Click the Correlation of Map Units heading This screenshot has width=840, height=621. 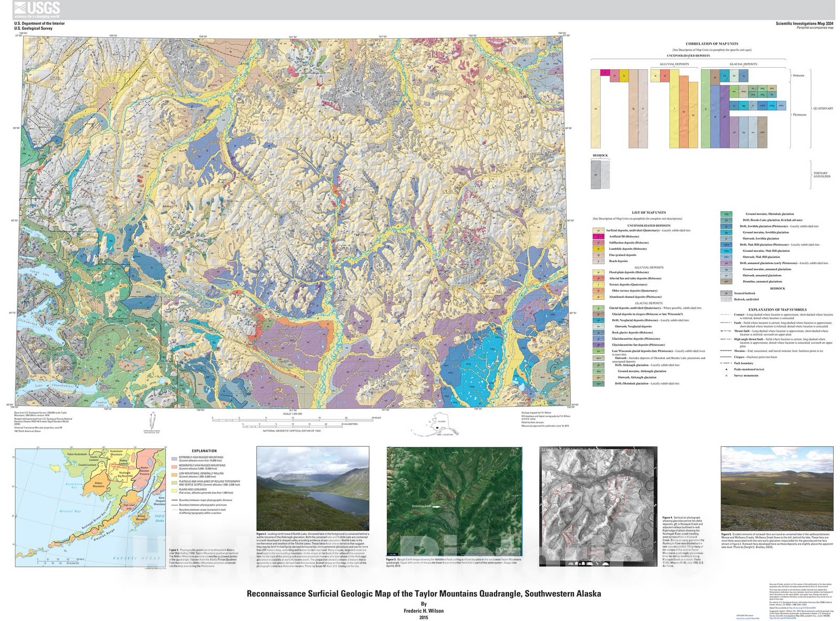(711, 44)
